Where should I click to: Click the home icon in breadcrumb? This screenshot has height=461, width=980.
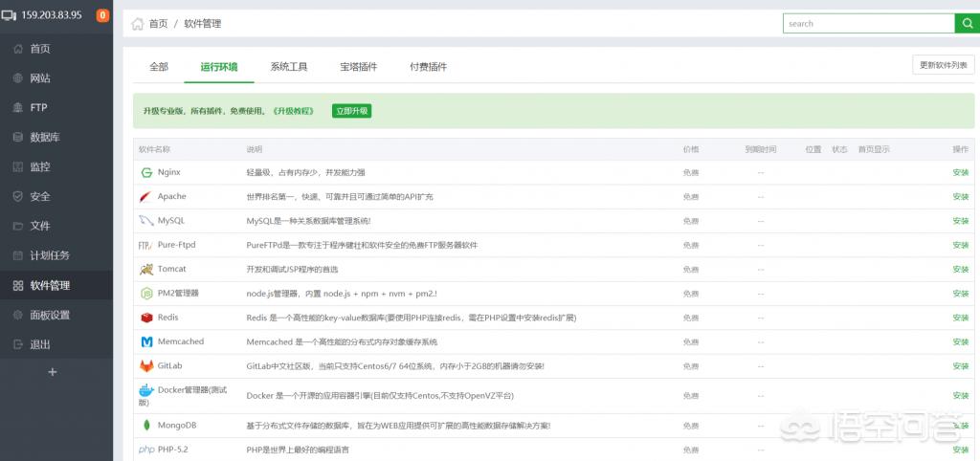137,24
